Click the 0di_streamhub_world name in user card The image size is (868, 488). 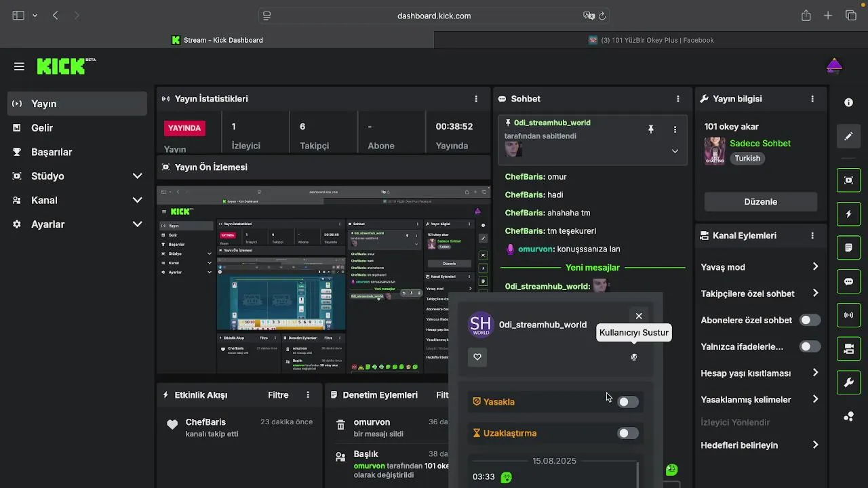(542, 325)
